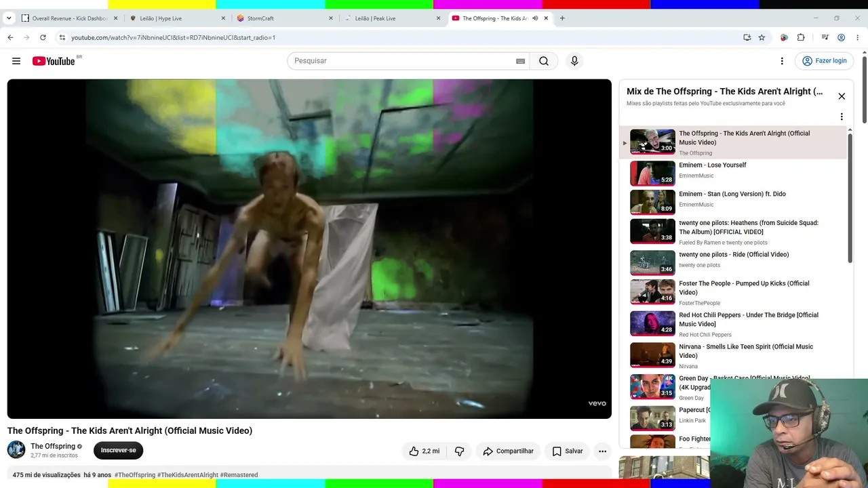This screenshot has width=868, height=488.
Task: Go to the YouTube home logo
Action: 54,61
